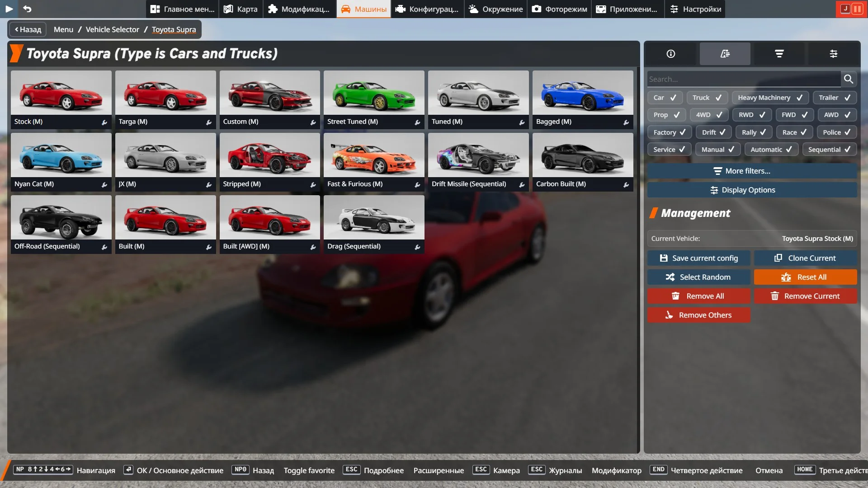Expand More filters...

tap(752, 171)
